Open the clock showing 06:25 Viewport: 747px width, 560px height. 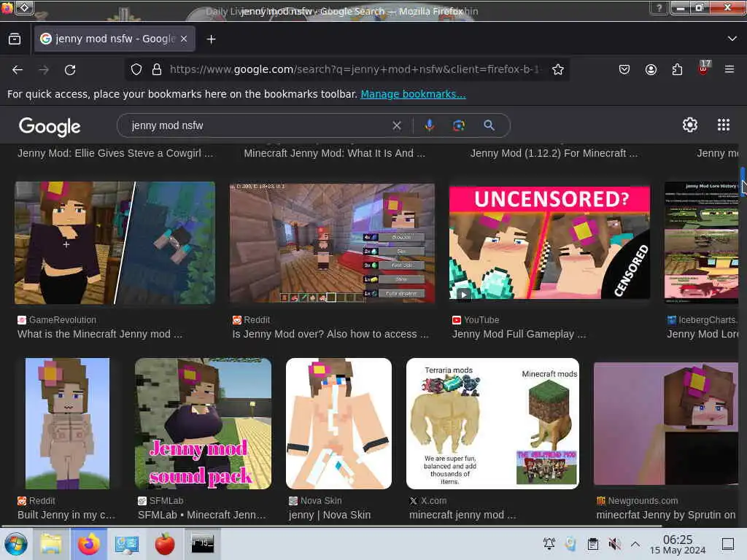point(678,545)
